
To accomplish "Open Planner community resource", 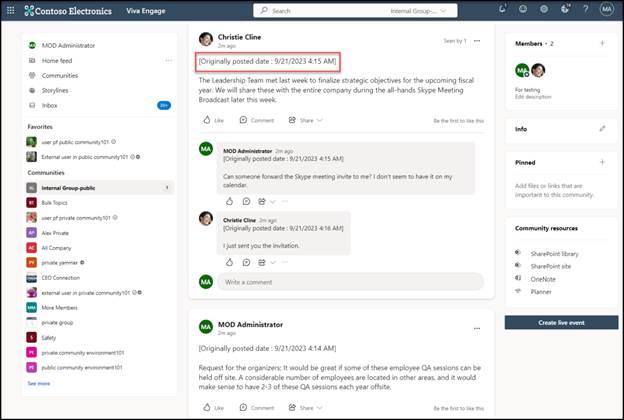I will pos(541,292).
